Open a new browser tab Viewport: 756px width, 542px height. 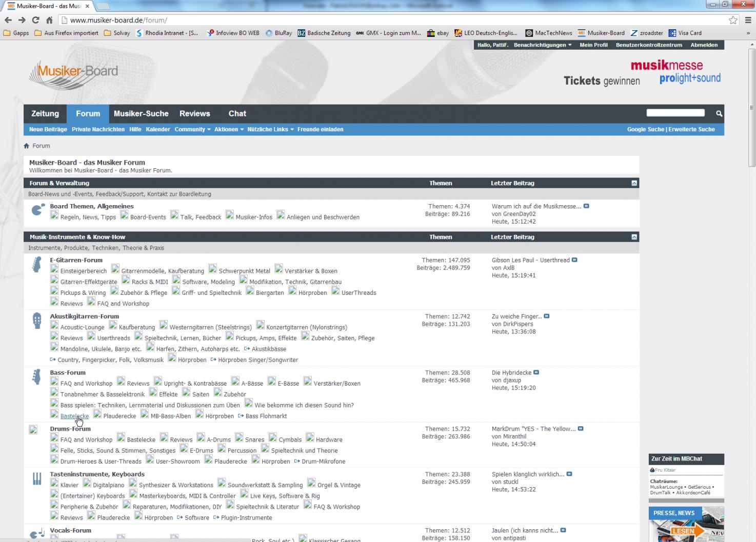pyautogui.click(x=103, y=6)
